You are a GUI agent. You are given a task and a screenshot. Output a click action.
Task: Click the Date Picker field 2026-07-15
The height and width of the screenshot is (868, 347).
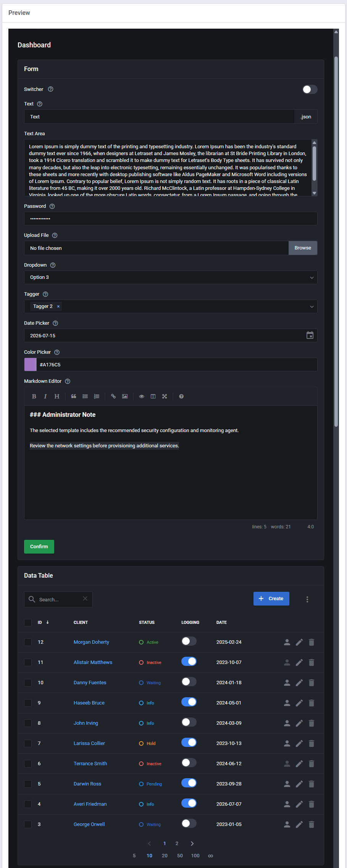(x=171, y=335)
